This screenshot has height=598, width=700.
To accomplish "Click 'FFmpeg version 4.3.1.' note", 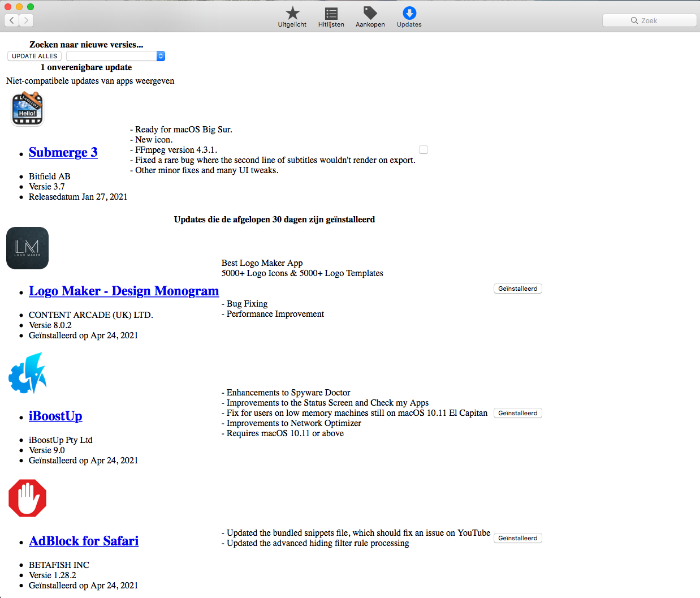I will (174, 150).
